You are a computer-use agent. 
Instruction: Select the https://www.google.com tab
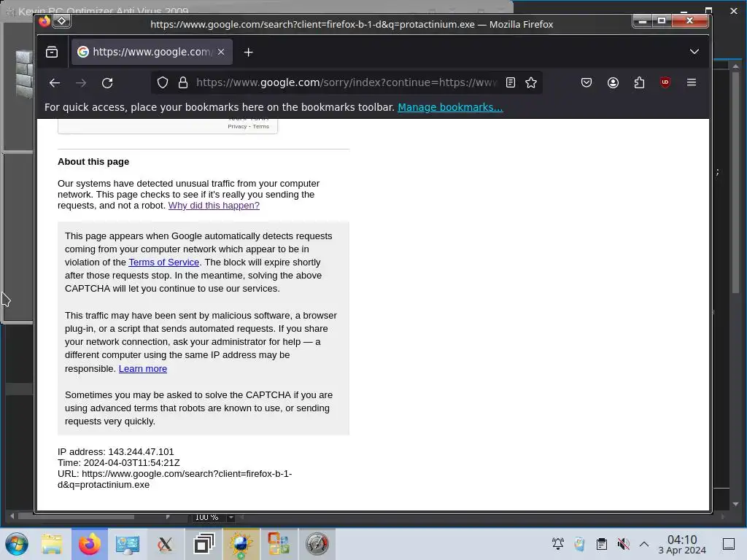pos(152,52)
